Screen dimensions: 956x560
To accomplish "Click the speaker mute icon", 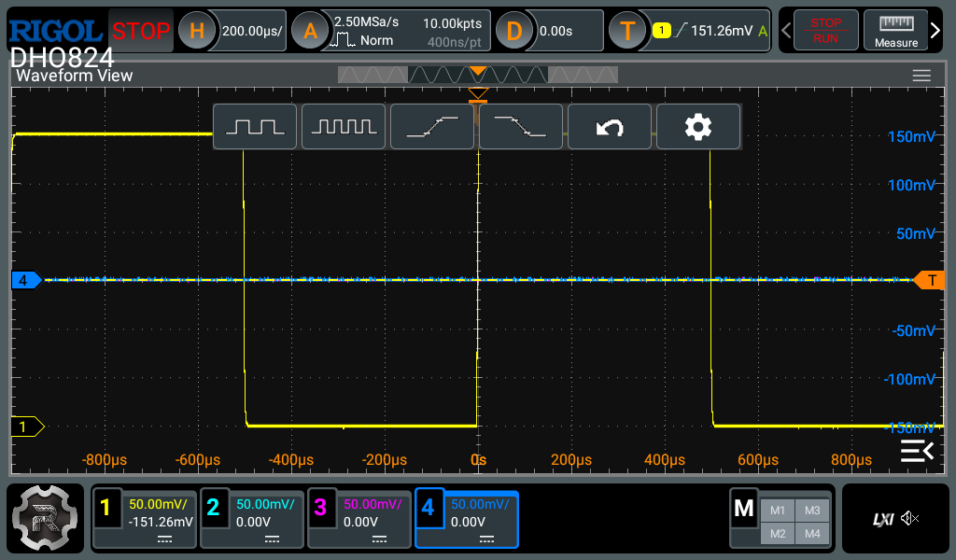I will coord(909,519).
